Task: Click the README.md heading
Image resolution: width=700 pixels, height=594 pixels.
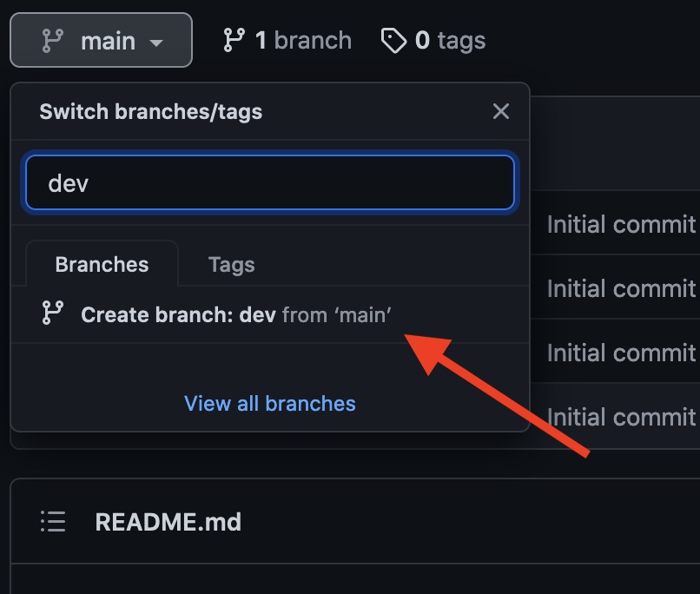Action: coord(168,521)
